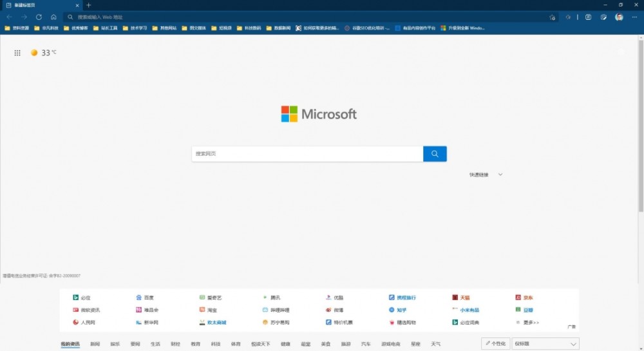Open the 小米有品 quick link
The height and width of the screenshot is (351, 644).
coord(466,310)
